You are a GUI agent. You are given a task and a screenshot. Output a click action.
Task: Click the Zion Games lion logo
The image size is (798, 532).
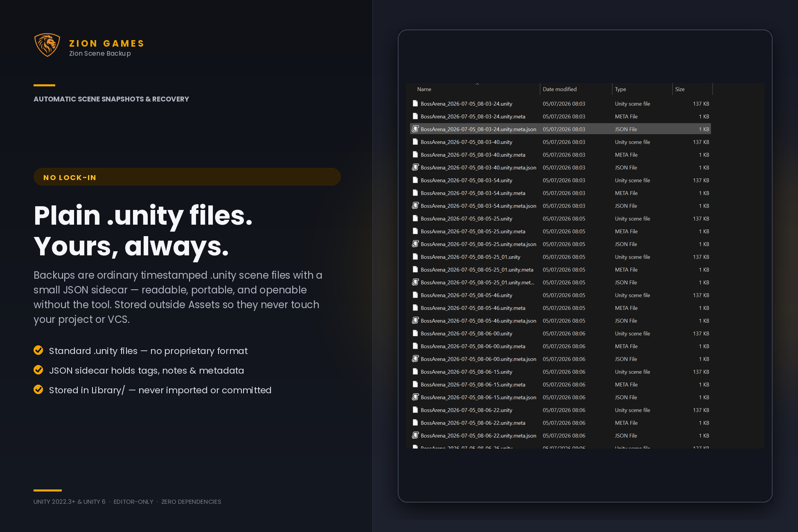coord(47,45)
